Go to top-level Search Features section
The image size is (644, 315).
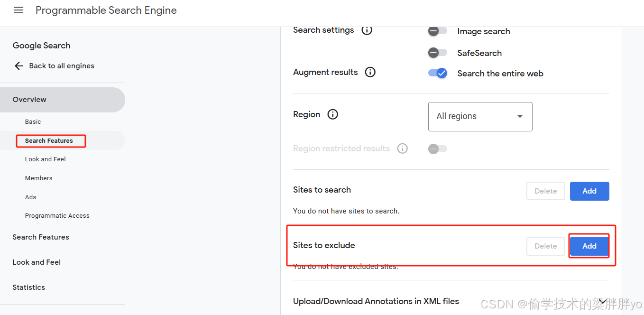(41, 237)
